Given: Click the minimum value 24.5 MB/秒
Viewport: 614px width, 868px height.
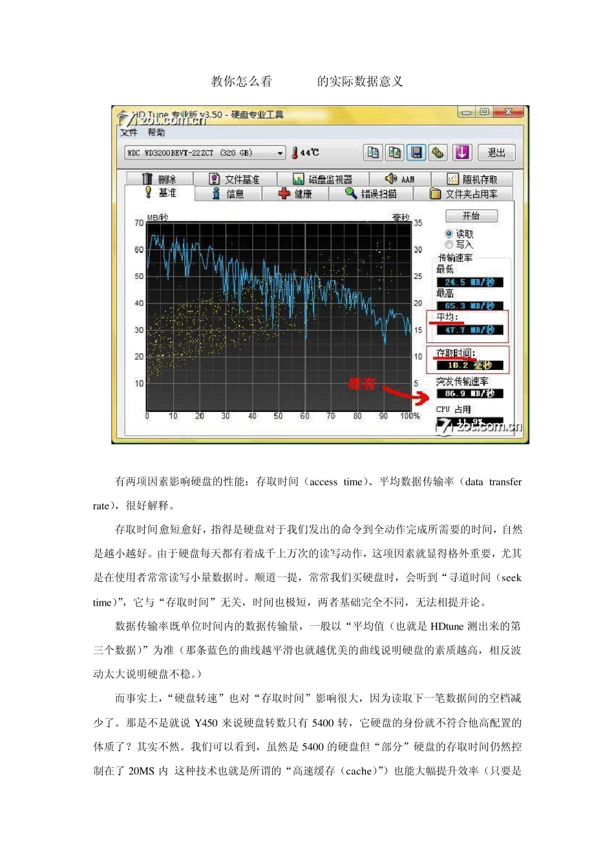Looking at the screenshot, I should (x=470, y=282).
